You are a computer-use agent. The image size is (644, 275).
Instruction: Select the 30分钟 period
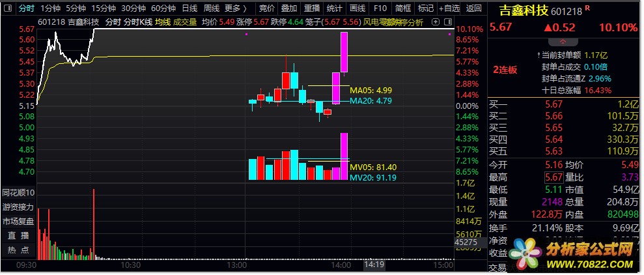[x=133, y=8]
